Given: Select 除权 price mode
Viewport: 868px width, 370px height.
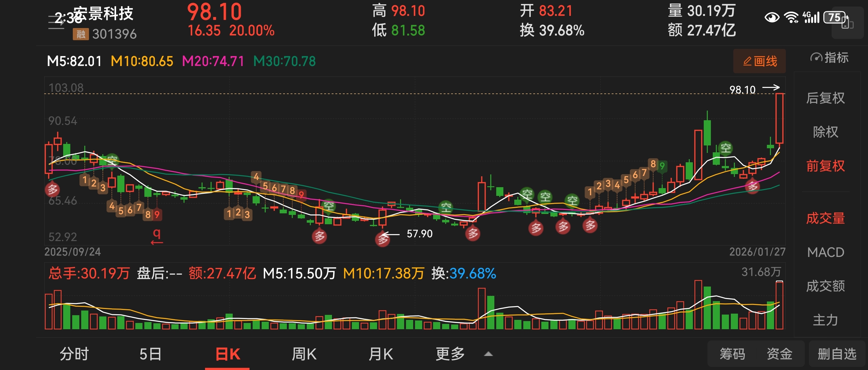Looking at the screenshot, I should coord(825,132).
